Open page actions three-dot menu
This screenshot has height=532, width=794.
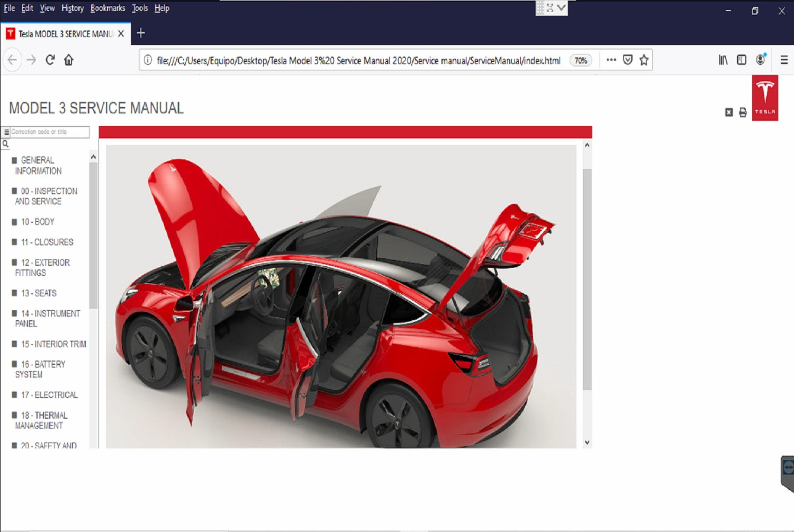tap(611, 60)
